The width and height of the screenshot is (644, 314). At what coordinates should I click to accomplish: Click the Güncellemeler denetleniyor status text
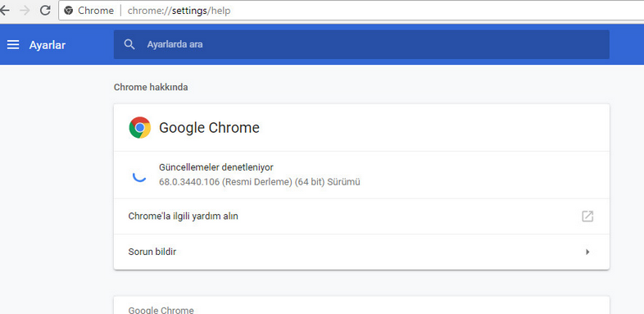click(216, 167)
